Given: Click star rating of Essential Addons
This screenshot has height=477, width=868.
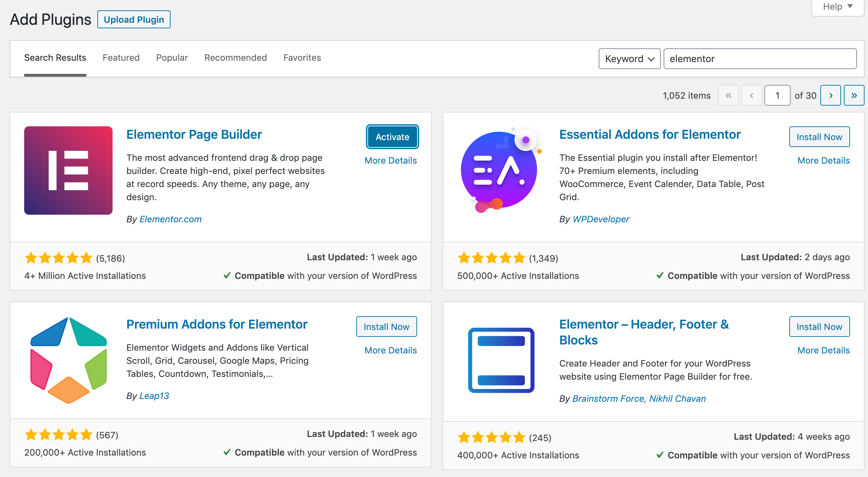Looking at the screenshot, I should tap(491, 258).
